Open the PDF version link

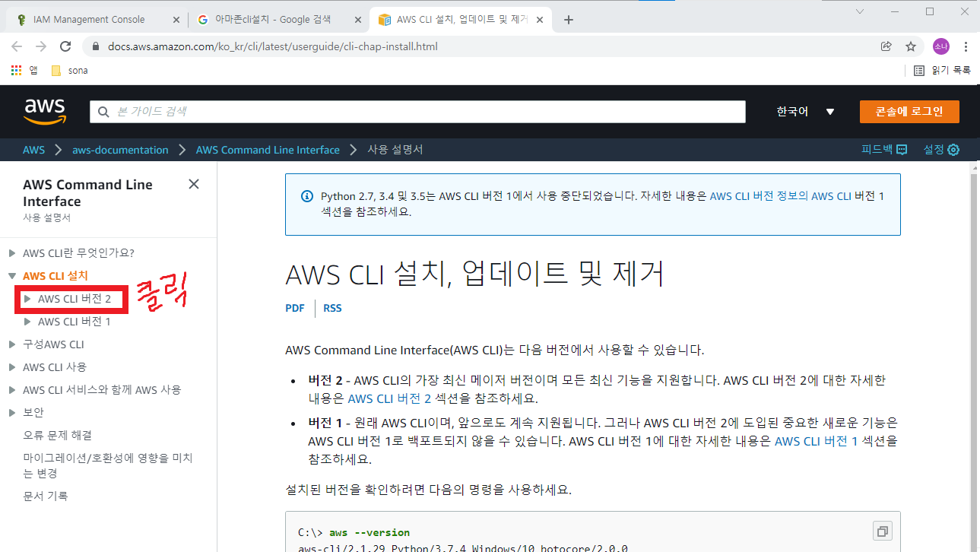tap(295, 308)
